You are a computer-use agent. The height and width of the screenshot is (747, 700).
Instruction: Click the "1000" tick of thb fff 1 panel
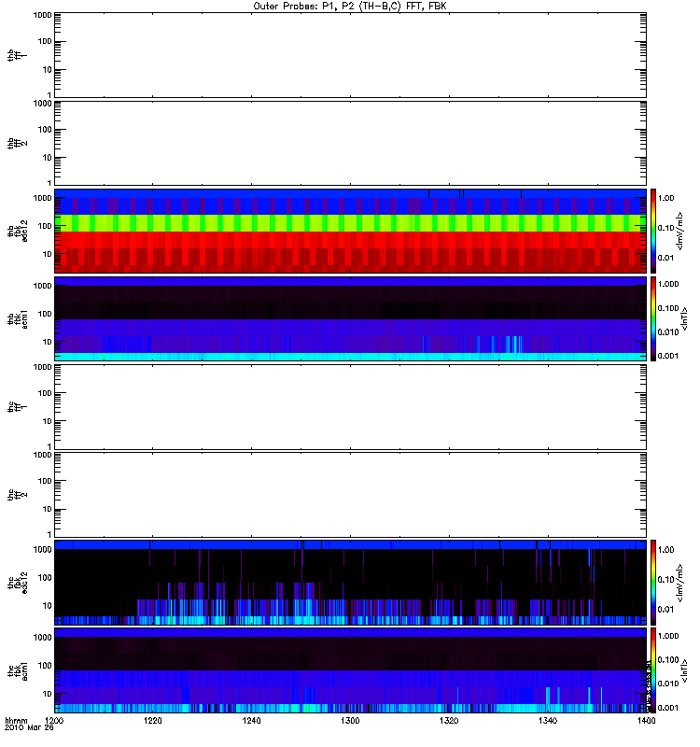click(x=42, y=15)
